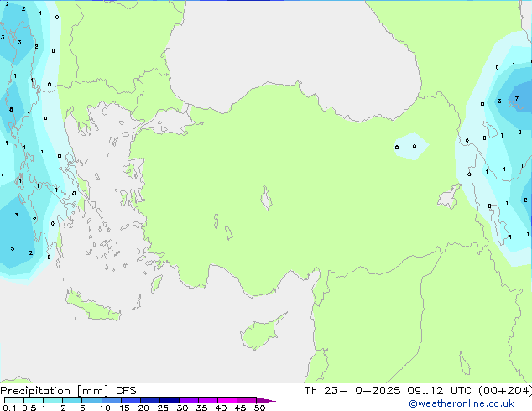
Task: Select the 15–20 mm legend swatch
Action: click(x=130, y=400)
